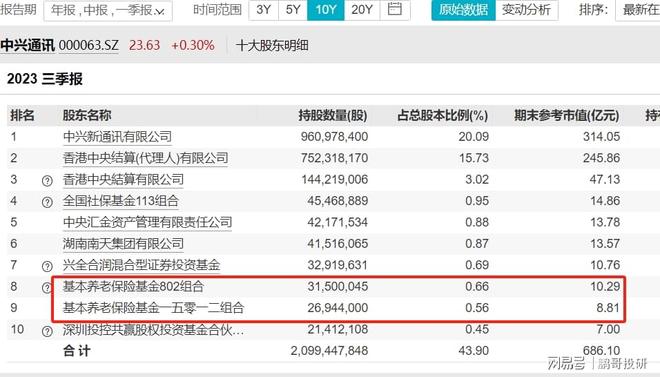Open shareholder link 兴全合润混合型证券投资基金
Screen dimensions: 660x377
click(141, 265)
